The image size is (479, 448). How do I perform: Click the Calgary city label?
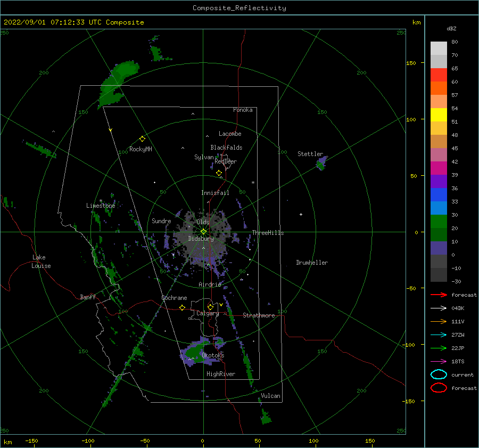208,313
